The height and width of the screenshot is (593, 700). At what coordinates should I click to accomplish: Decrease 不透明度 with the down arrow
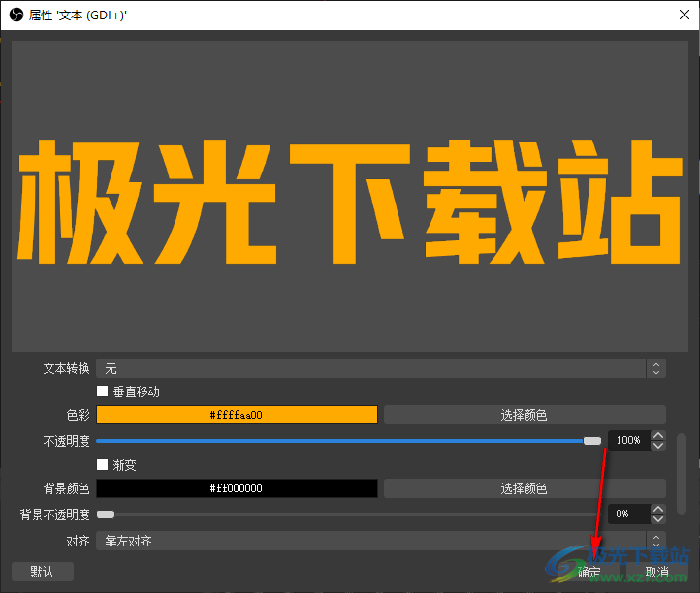point(658,446)
